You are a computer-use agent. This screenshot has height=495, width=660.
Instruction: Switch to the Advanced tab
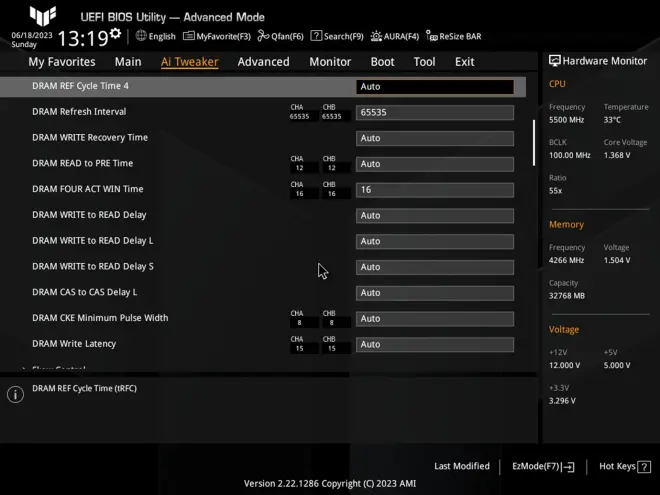263,62
